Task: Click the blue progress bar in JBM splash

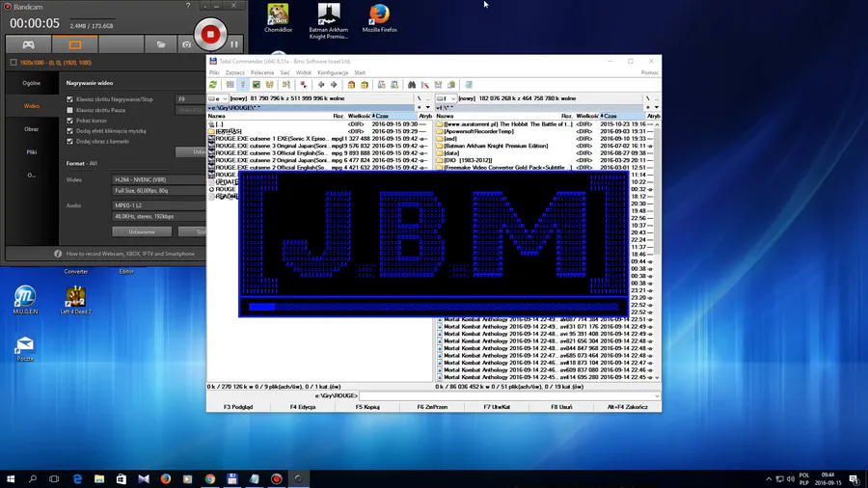Action: [x=433, y=307]
